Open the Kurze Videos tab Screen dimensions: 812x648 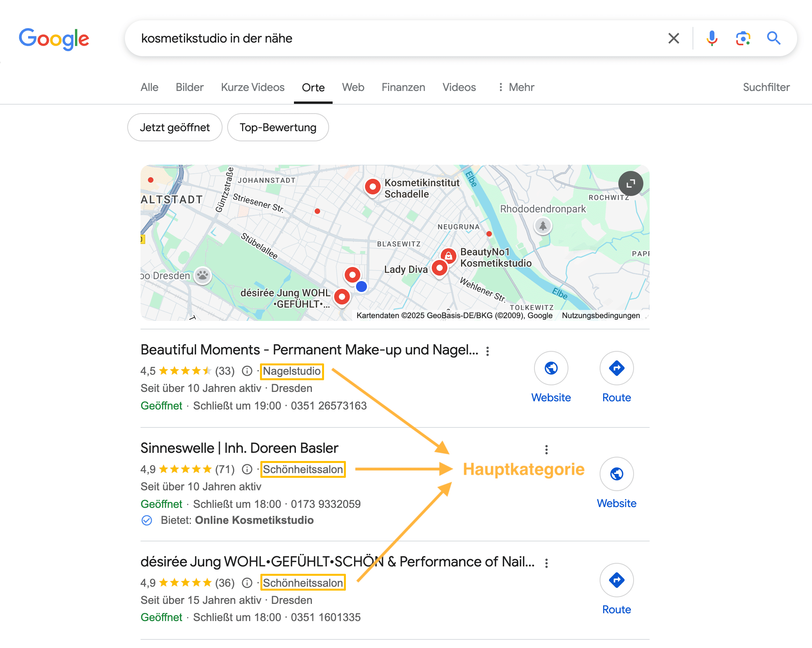tap(253, 87)
